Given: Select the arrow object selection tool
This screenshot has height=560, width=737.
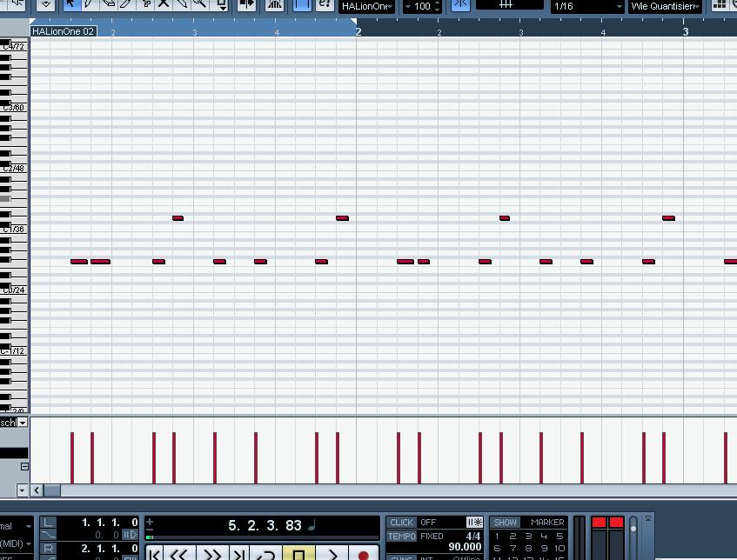Looking at the screenshot, I should tap(70, 4).
